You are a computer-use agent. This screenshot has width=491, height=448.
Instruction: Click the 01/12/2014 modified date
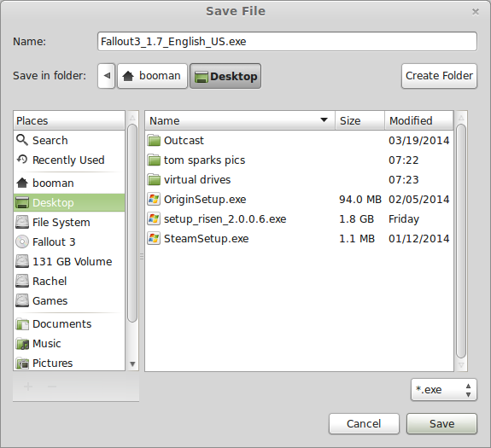coord(419,238)
